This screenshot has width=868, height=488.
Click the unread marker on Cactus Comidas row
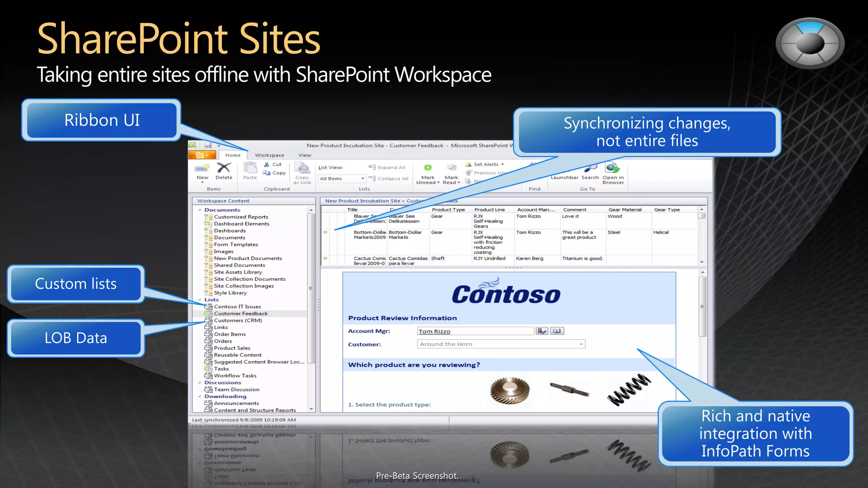coord(325,258)
